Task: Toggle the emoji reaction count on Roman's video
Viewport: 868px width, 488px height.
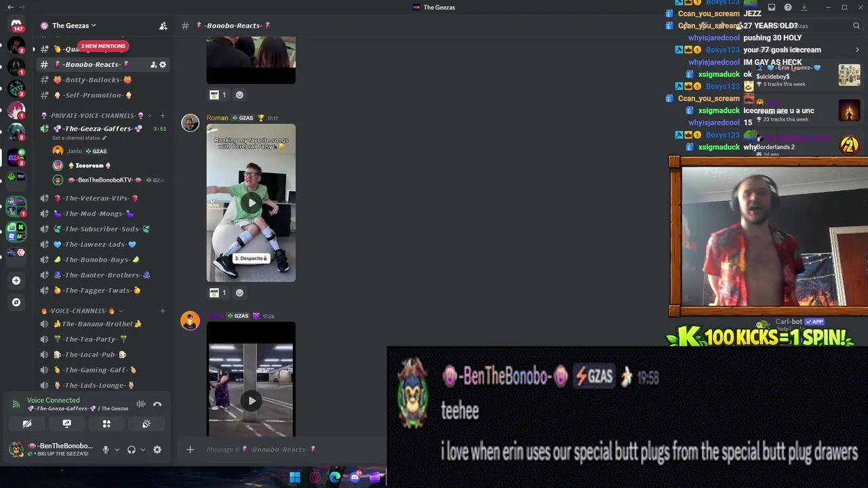Action: 218,293
